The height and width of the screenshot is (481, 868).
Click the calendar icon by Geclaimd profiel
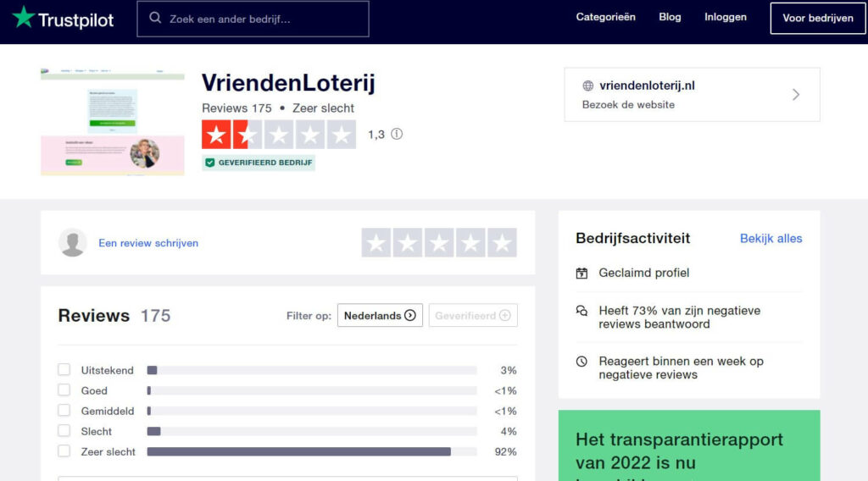click(x=581, y=274)
